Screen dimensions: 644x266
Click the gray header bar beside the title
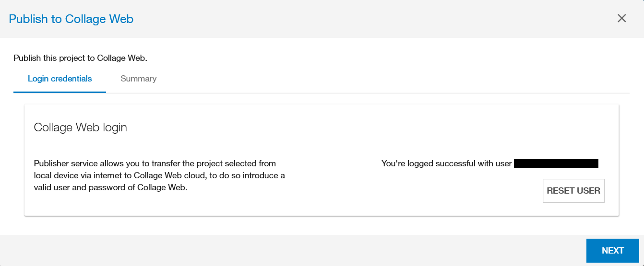pyautogui.click(x=360, y=19)
